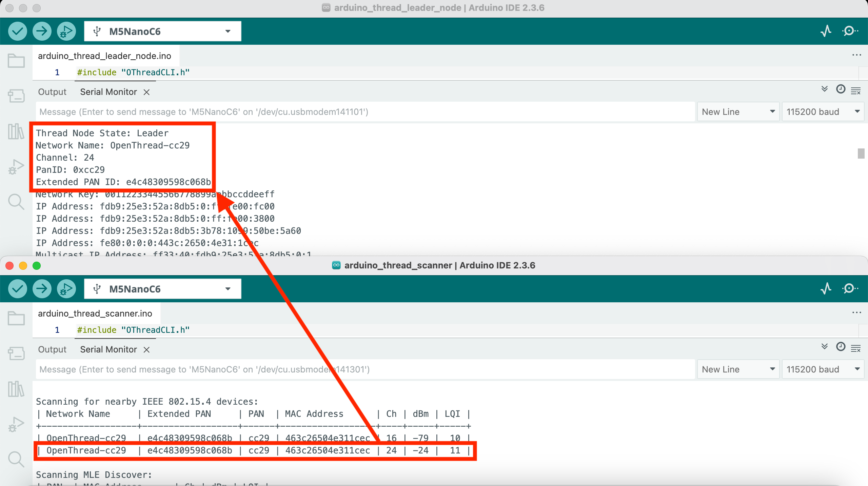This screenshot has width=868, height=486.
Task: Open Search panel in leader sidebar
Action: [16, 202]
